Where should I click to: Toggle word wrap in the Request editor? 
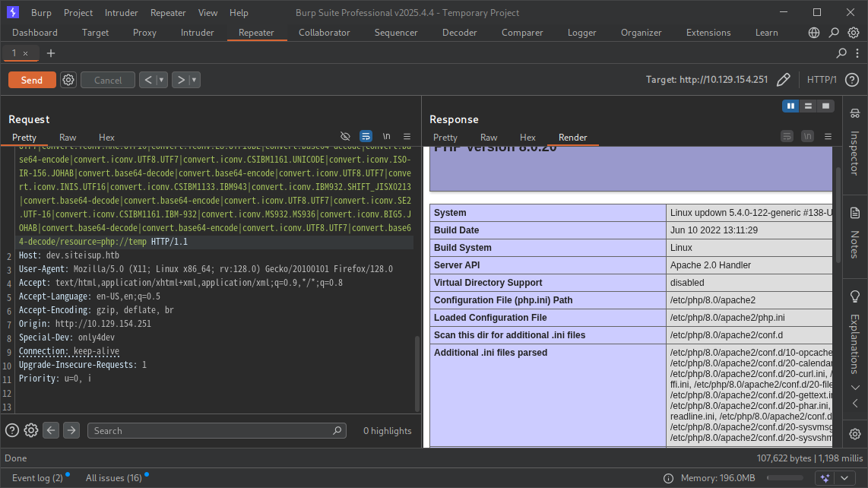[366, 135]
